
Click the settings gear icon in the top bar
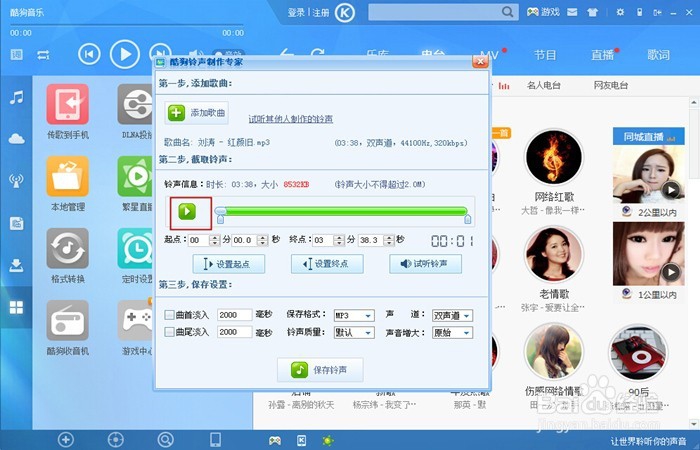coord(620,12)
